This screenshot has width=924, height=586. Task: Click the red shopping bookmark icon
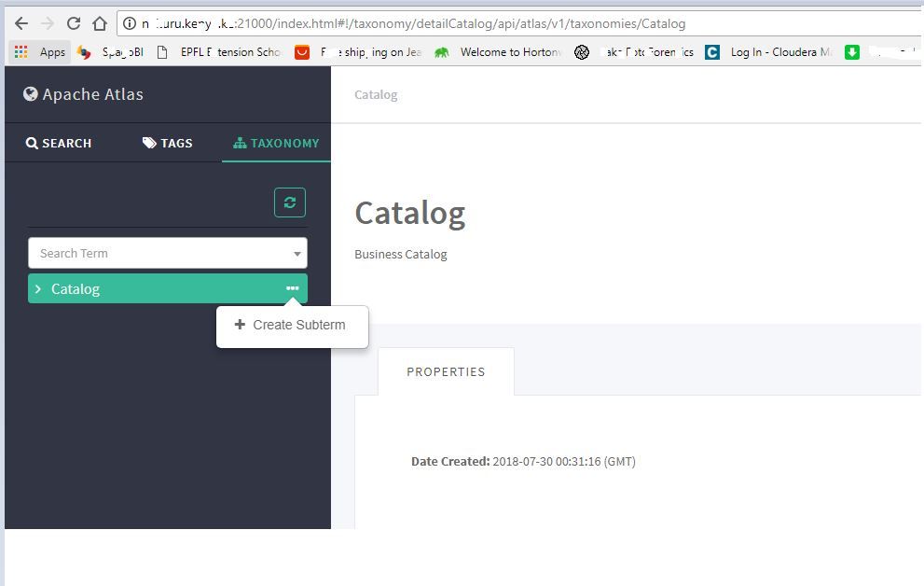(302, 52)
